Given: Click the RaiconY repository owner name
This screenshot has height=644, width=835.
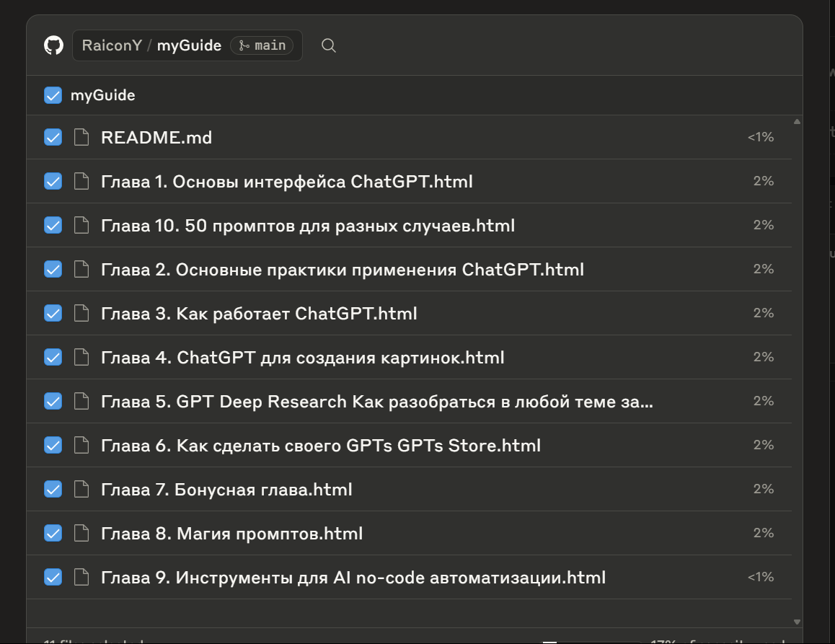Looking at the screenshot, I should pos(112,45).
